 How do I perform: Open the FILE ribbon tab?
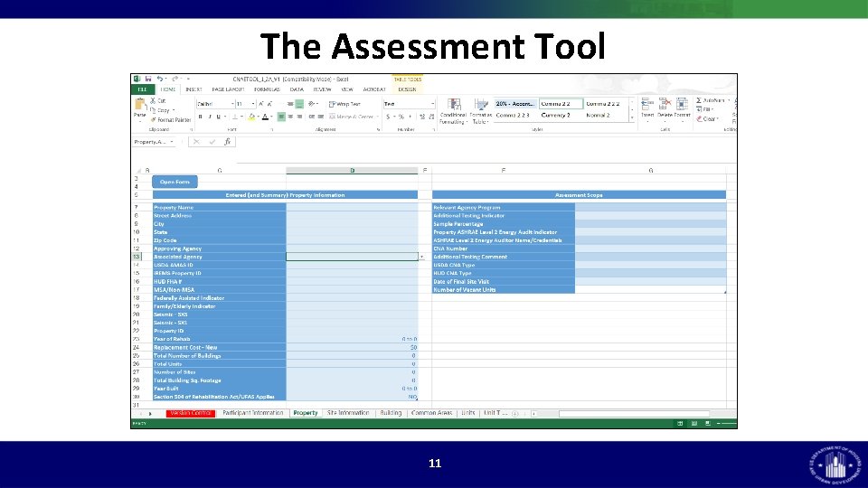coord(142,89)
